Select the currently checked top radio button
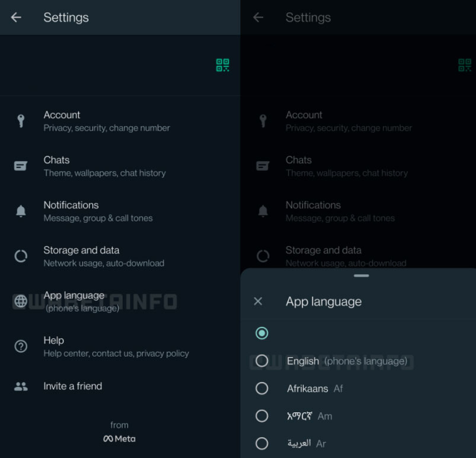The width and height of the screenshot is (476, 458). (262, 333)
